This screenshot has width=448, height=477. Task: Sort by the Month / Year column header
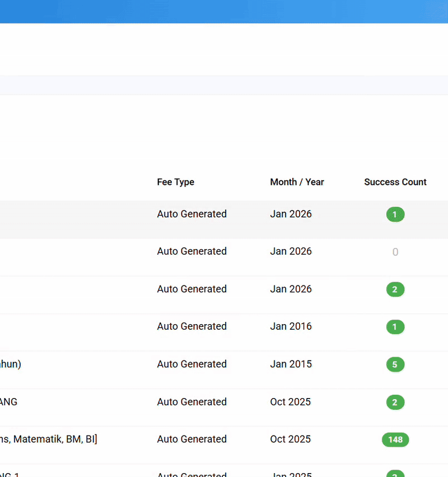(x=297, y=182)
